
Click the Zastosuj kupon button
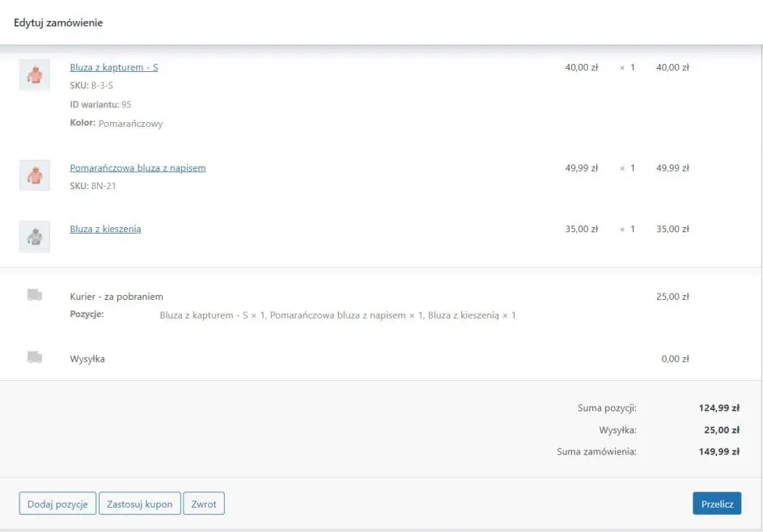pyautogui.click(x=140, y=504)
